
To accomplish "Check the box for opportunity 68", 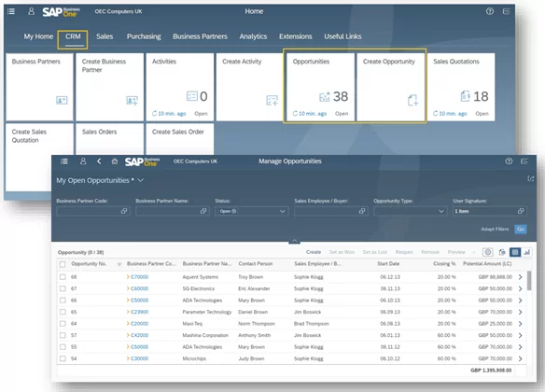I will pyautogui.click(x=63, y=277).
